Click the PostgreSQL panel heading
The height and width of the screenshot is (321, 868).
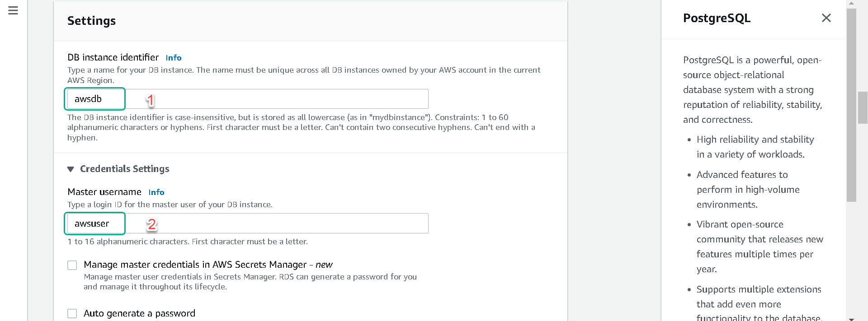717,18
